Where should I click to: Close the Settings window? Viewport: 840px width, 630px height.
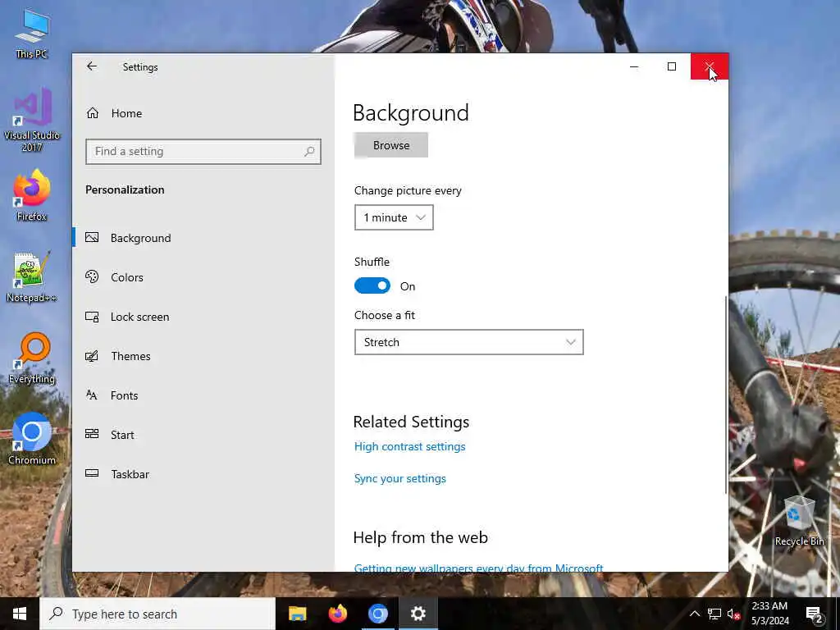[710, 66]
